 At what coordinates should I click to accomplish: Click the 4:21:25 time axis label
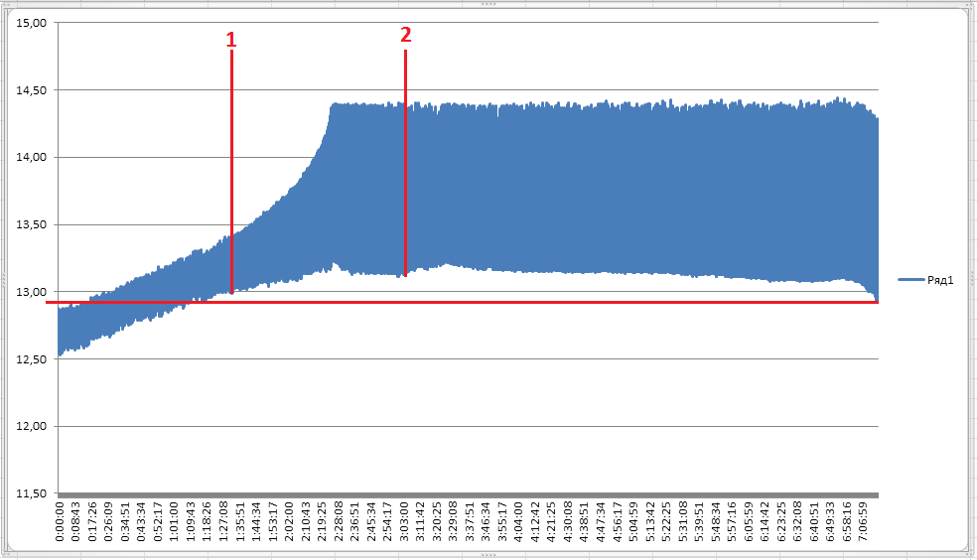[x=551, y=521]
